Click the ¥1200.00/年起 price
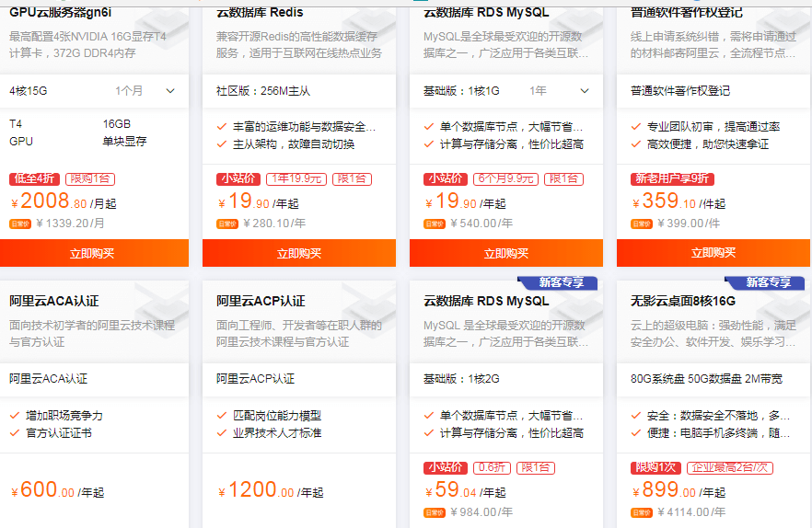 click(x=271, y=490)
